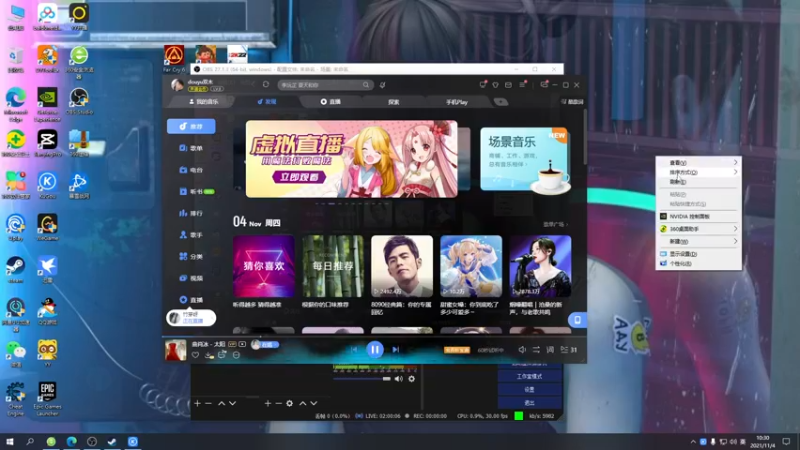Image resolution: width=800 pixels, height=450 pixels.
Task: Skip to the next track in the music player
Action: tap(395, 349)
